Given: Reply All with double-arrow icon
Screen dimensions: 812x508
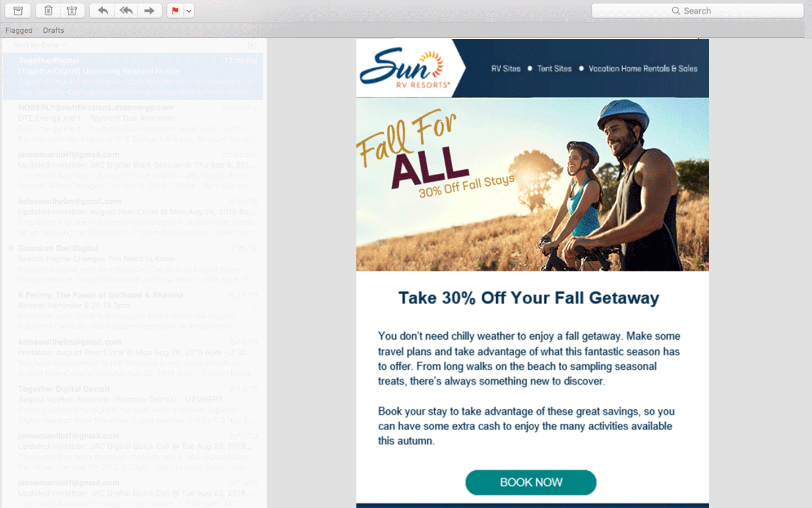Looking at the screenshot, I should tap(126, 11).
